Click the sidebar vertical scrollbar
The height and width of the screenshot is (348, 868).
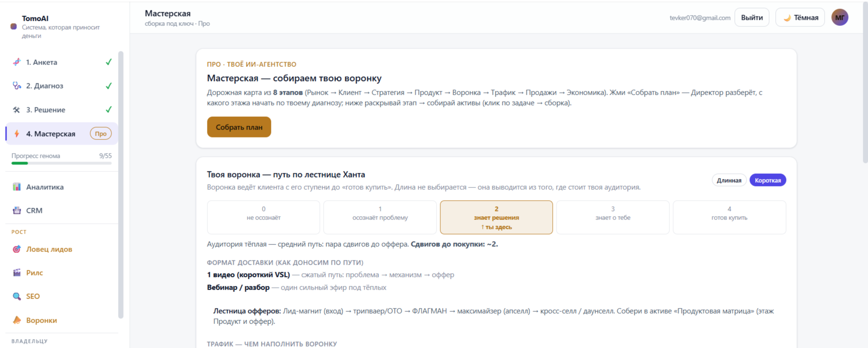120,185
